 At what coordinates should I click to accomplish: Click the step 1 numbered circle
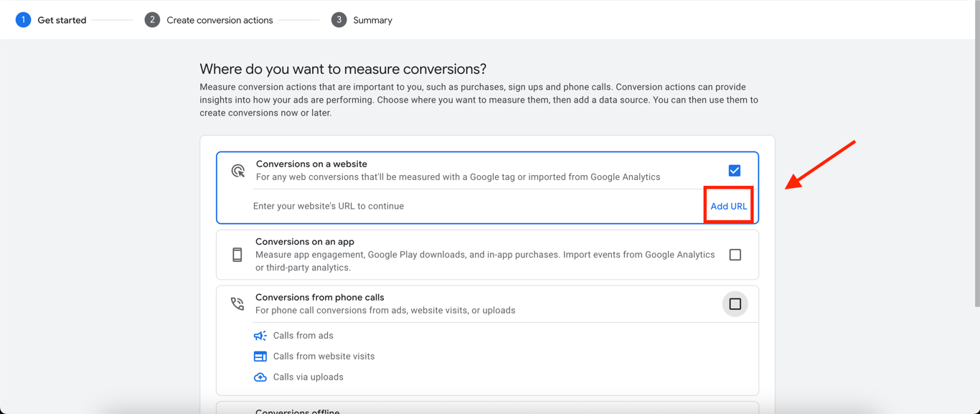[23, 20]
